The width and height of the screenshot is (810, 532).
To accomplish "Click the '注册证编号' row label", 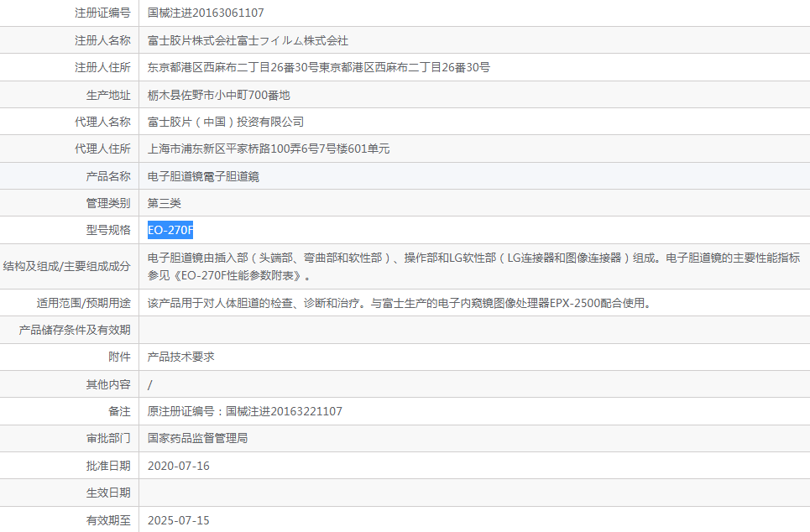I will click(x=102, y=13).
